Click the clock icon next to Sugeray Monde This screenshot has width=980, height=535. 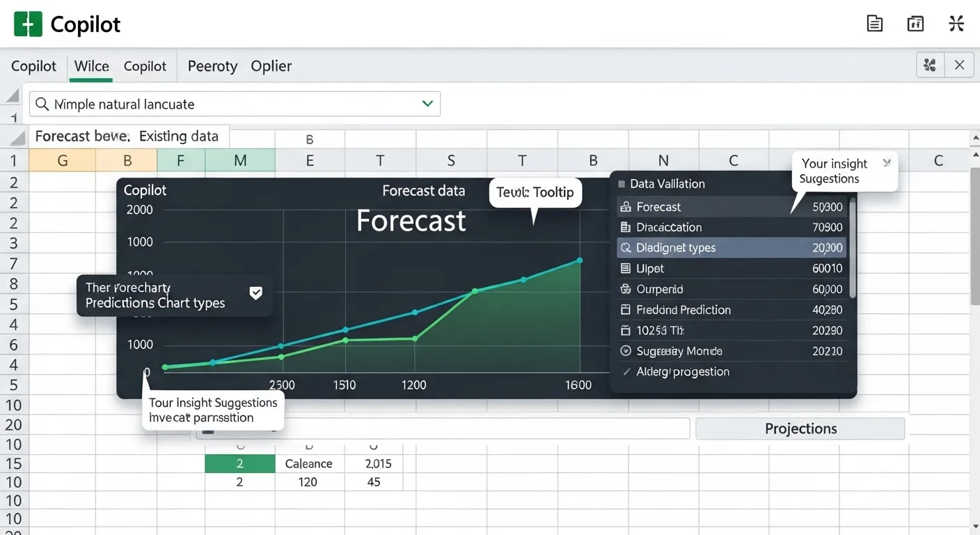pyautogui.click(x=625, y=350)
